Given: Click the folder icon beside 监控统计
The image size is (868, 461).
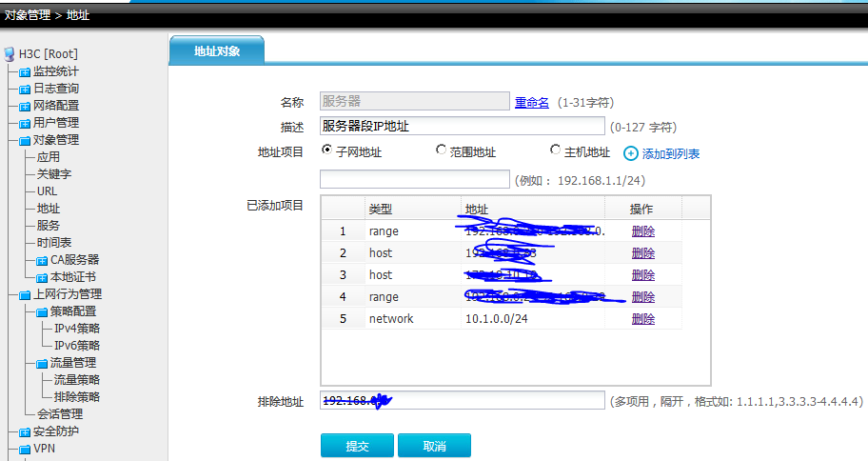Looking at the screenshot, I should (25, 72).
